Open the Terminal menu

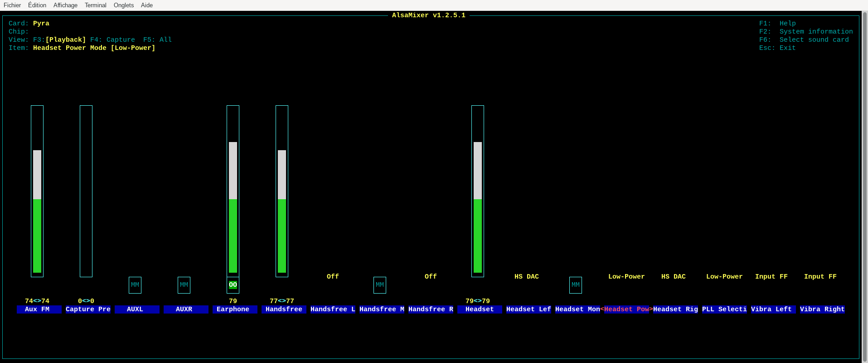95,5
